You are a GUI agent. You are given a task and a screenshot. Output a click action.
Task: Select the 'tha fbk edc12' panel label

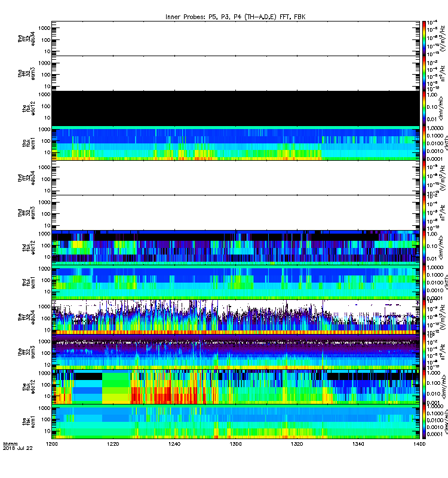click(x=29, y=108)
